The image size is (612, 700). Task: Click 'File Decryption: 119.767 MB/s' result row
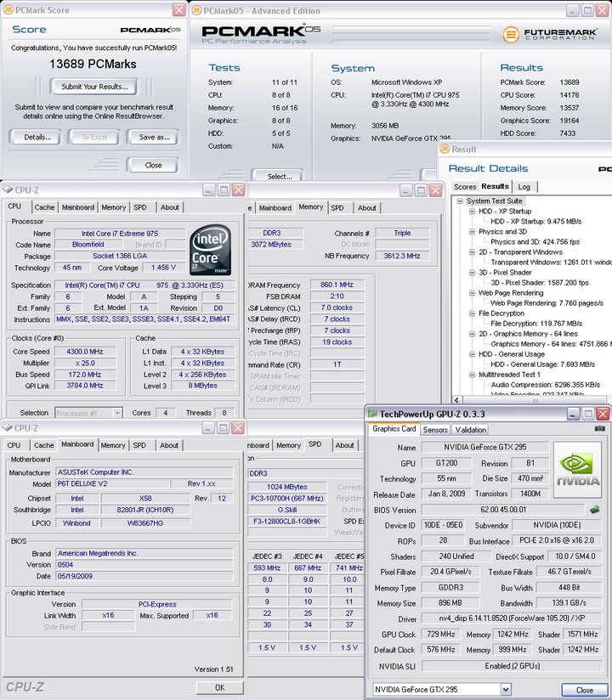coord(536,324)
